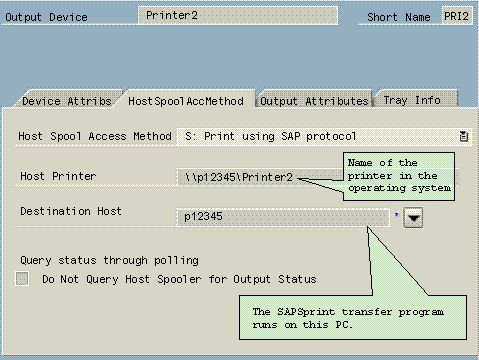Click the Host Printer label

[x=58, y=176]
